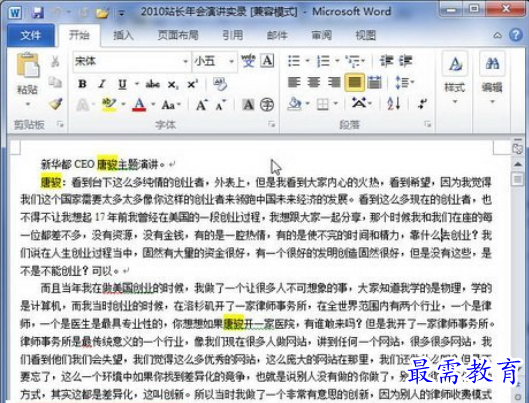Screen dimensions: 529x403
Task: Apply the red font color
Action: click(x=139, y=105)
